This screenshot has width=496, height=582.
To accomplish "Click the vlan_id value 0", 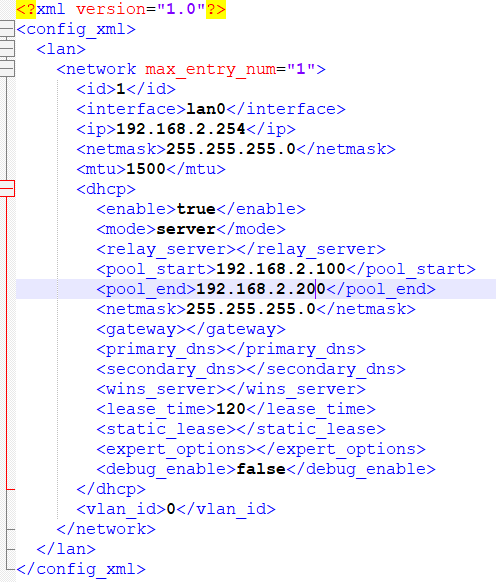I will point(171,509).
